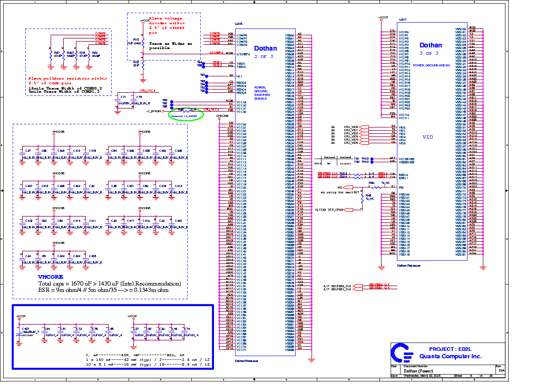Image resolution: width=555 pixels, height=392 pixels.
Task: Click the 'C, nF---ESR, mW' table header
Action: point(135,355)
